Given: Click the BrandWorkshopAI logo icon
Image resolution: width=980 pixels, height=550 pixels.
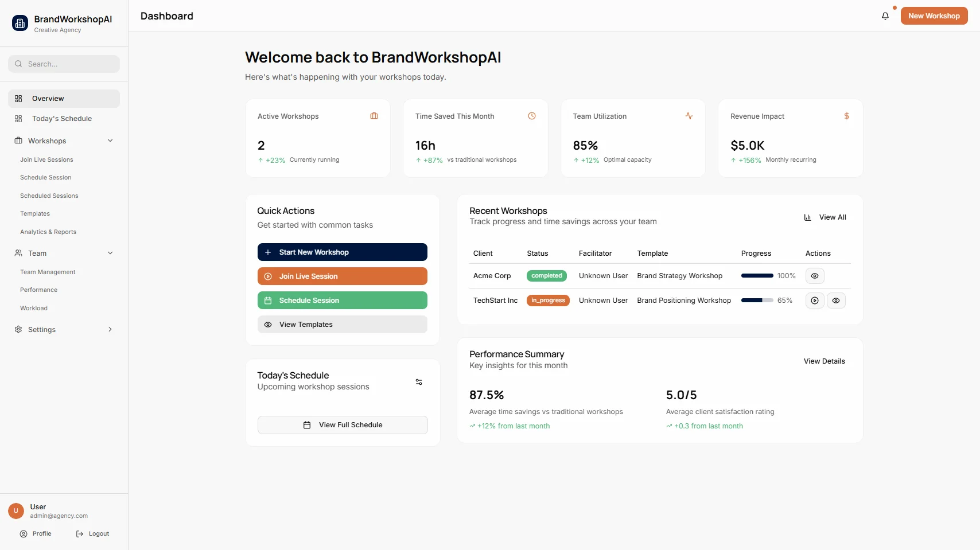Looking at the screenshot, I should tap(19, 24).
